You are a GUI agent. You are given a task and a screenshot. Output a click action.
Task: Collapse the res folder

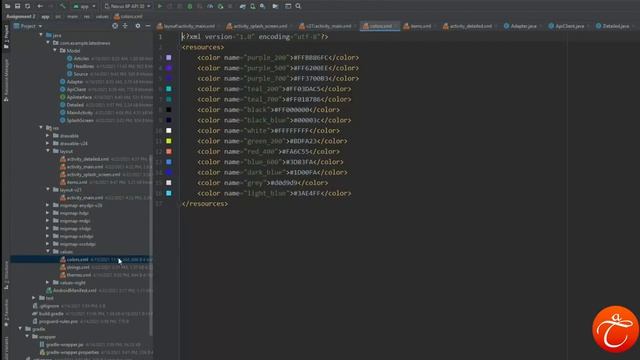(41, 128)
